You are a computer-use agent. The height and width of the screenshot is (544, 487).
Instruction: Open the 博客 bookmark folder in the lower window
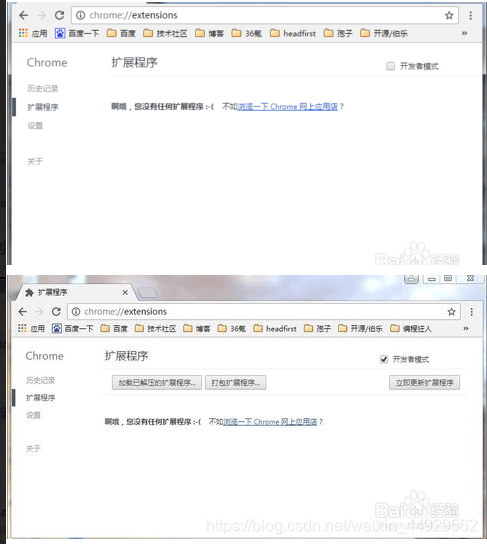click(197, 328)
